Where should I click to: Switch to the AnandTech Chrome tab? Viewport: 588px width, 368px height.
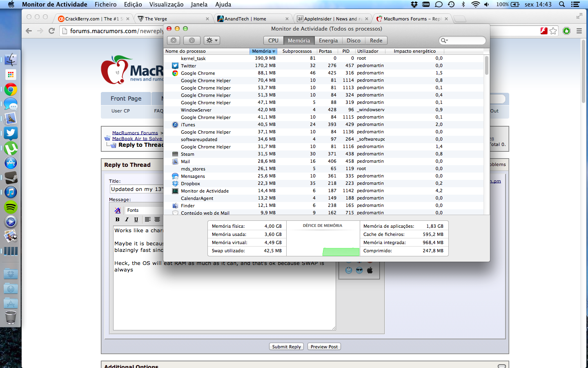pos(253,19)
